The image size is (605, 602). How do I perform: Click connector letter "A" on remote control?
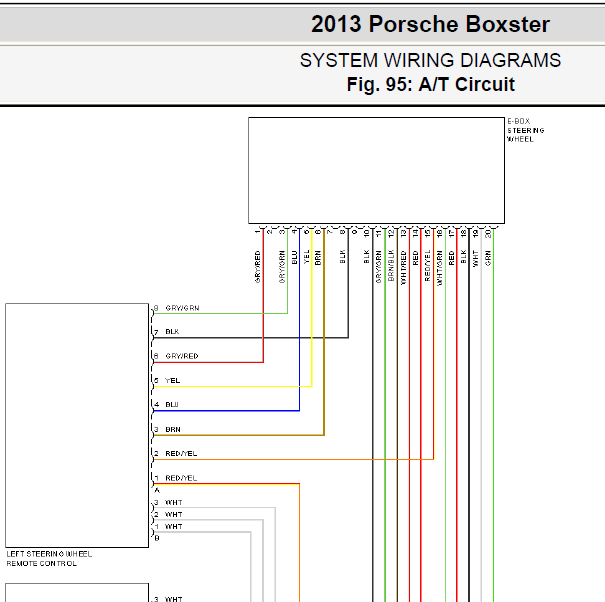(157, 490)
